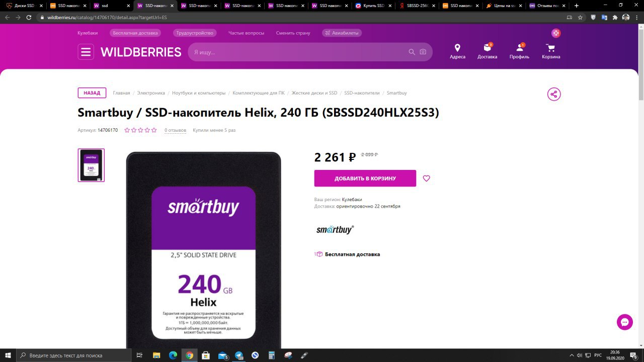644x362 pixels.
Task: Open the Wildberries hamburger menu
Action: (86, 52)
